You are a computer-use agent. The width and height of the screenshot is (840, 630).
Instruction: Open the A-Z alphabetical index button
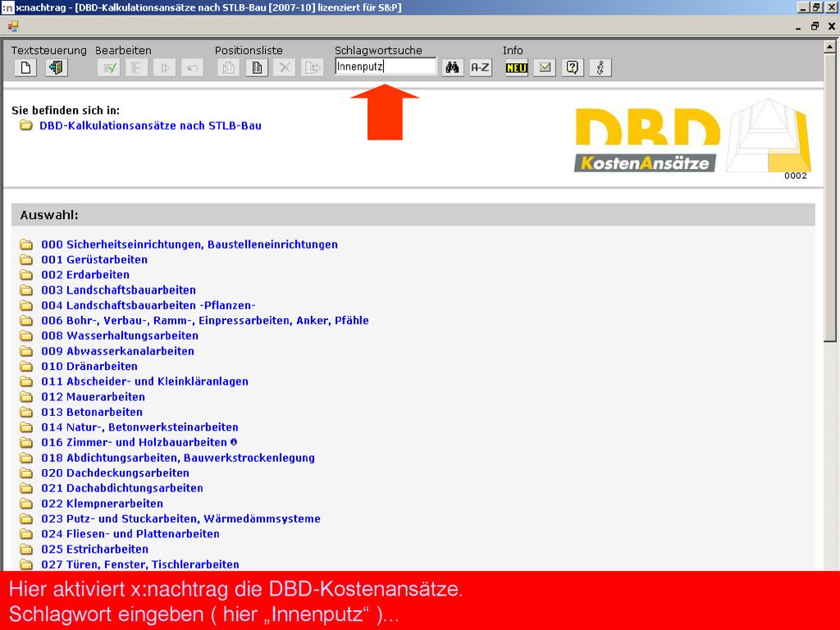(x=481, y=67)
